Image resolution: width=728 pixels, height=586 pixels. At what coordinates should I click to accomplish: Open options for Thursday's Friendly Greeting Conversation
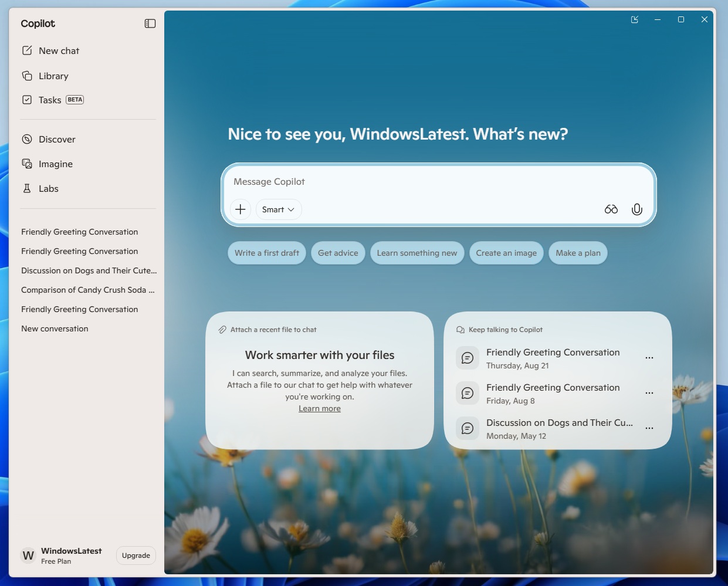click(649, 358)
